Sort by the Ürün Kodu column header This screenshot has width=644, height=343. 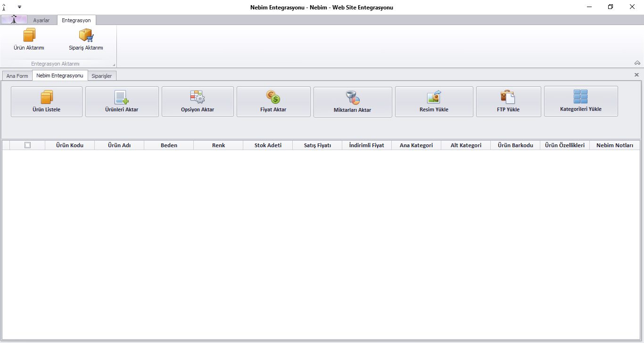point(70,145)
